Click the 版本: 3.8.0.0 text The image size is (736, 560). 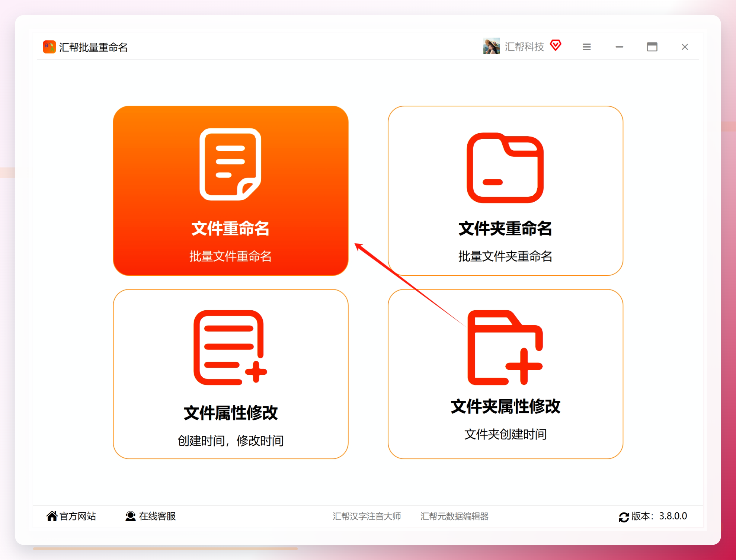[659, 516]
